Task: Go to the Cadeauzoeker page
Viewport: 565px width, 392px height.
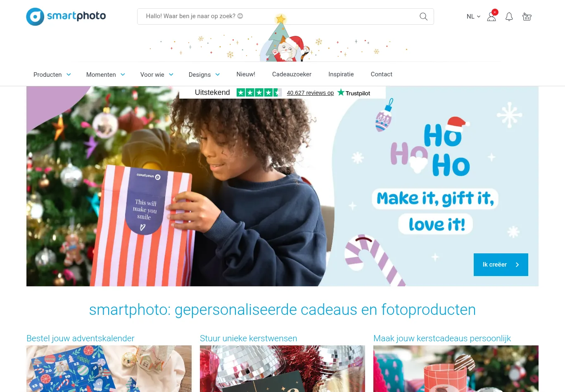Action: (292, 74)
